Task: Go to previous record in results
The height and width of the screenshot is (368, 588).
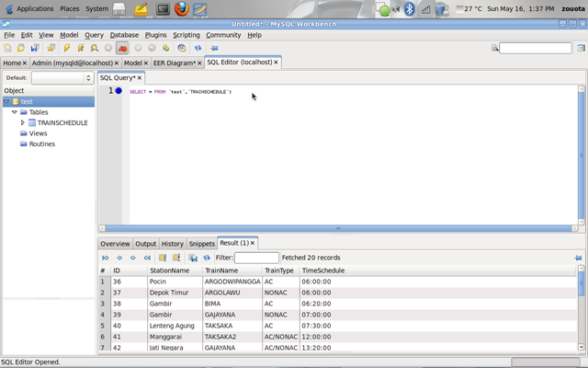Action: [119, 258]
